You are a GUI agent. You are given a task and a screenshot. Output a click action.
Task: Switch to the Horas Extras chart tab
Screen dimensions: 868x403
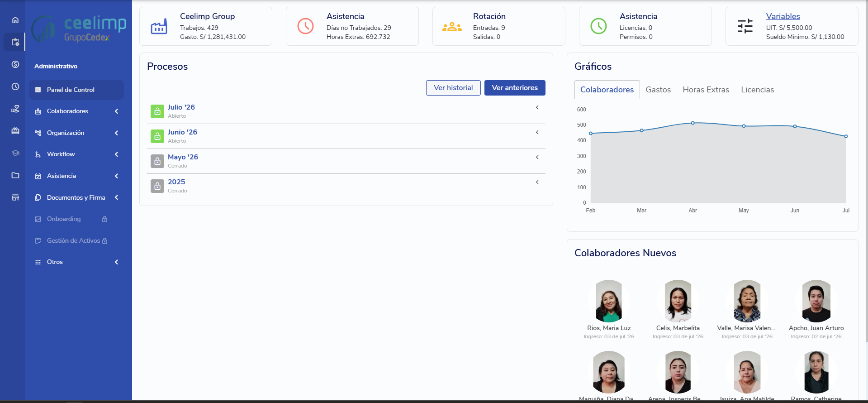[x=706, y=90]
